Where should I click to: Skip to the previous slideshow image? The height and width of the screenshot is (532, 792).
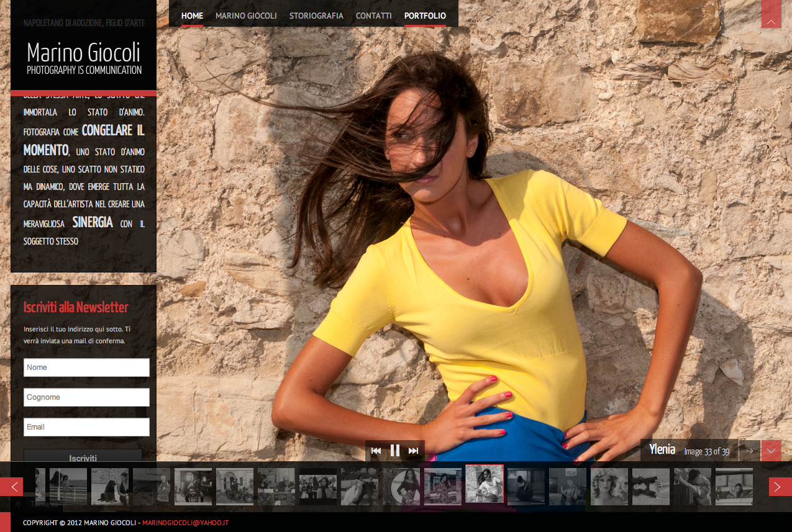click(376, 451)
